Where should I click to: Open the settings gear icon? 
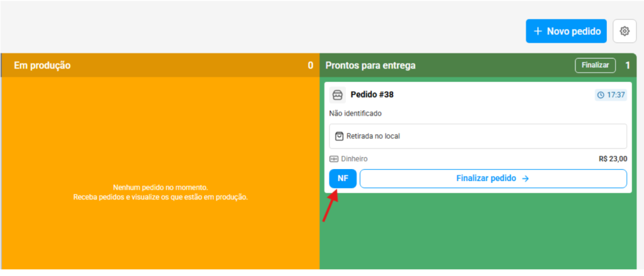[x=624, y=31]
